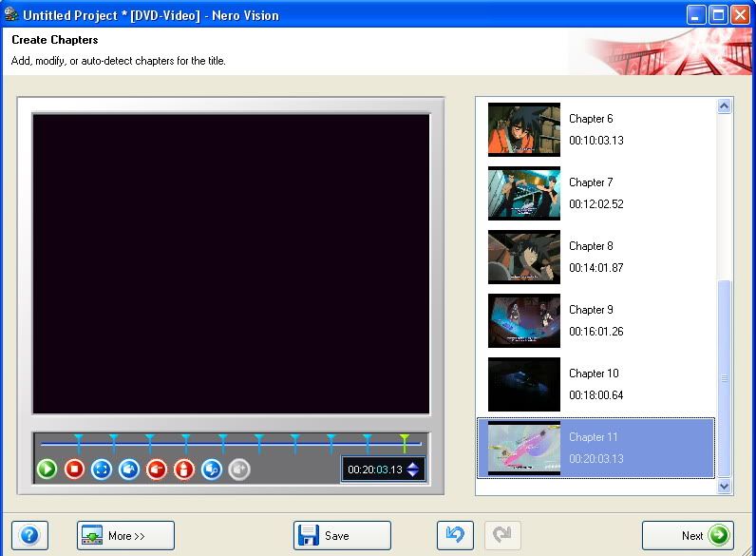Click the Undo arrow button
Image resolution: width=756 pixels, height=556 pixels.
[x=455, y=535]
